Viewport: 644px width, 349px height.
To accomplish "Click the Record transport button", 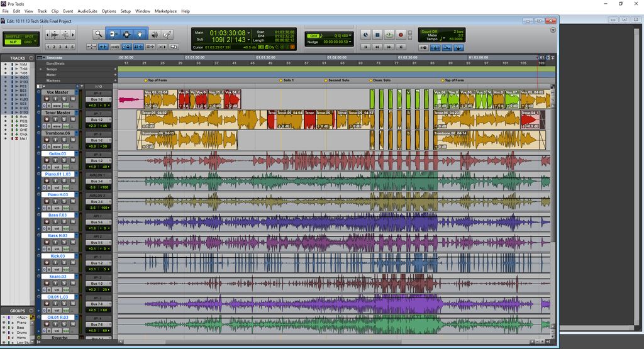I will point(401,35).
